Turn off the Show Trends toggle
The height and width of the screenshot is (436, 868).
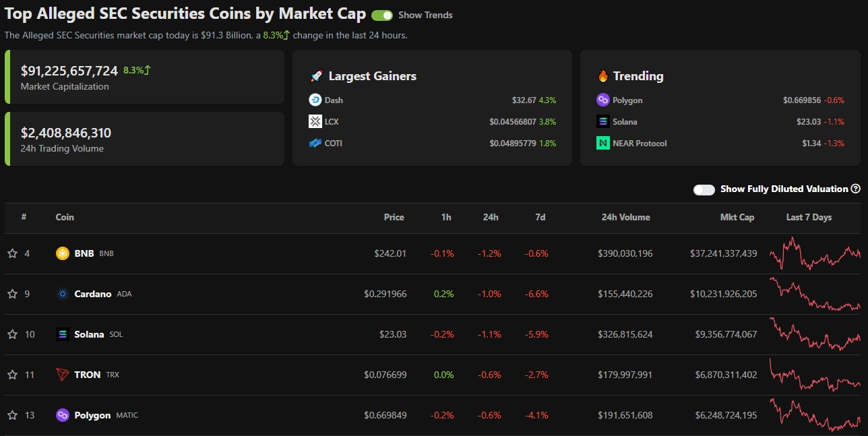click(x=382, y=15)
